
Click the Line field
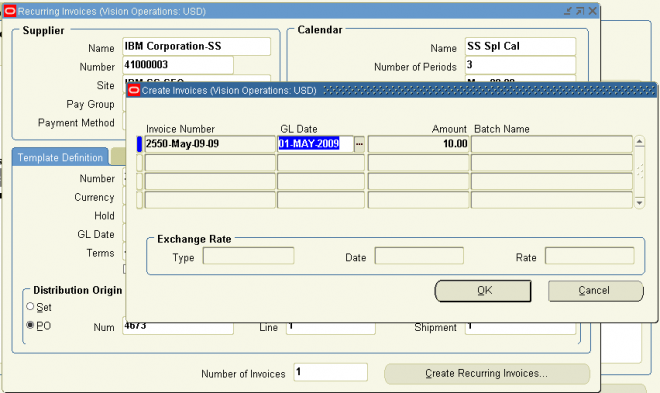pyautogui.click(x=331, y=328)
